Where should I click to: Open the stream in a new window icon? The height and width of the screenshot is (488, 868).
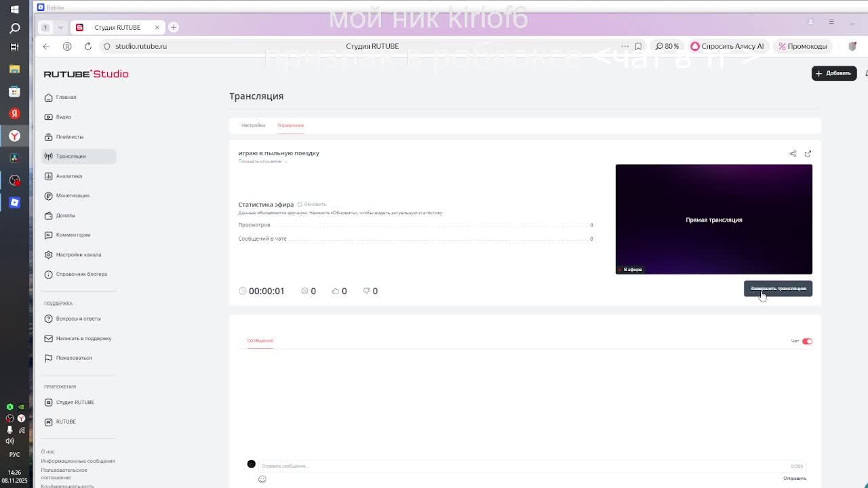tap(808, 154)
